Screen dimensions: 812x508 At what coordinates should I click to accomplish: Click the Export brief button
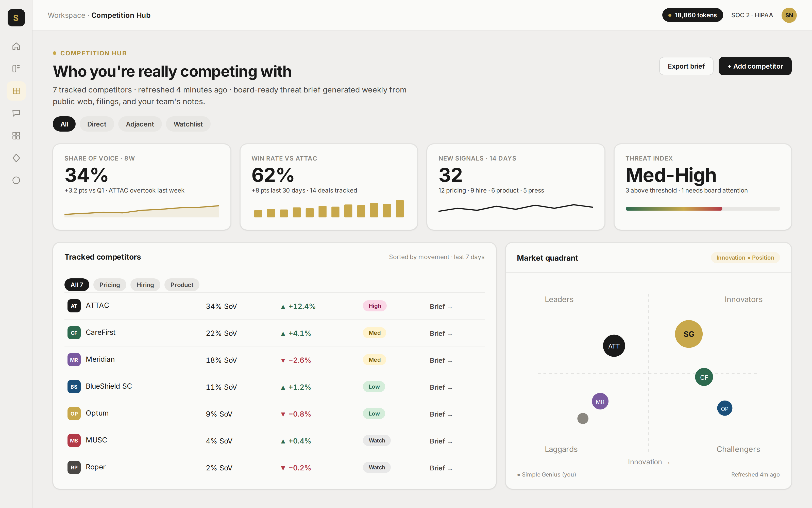click(x=686, y=66)
